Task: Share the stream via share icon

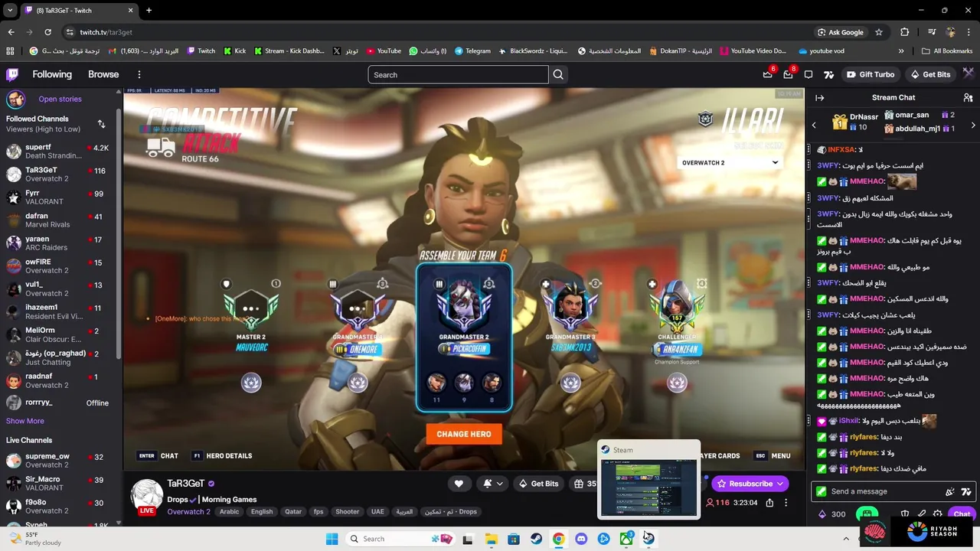Action: pos(769,503)
